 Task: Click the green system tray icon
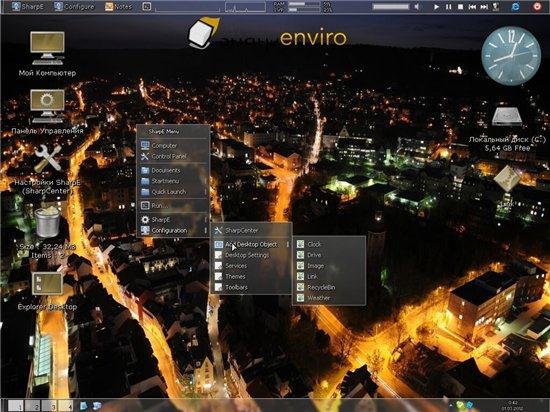click(x=460, y=405)
